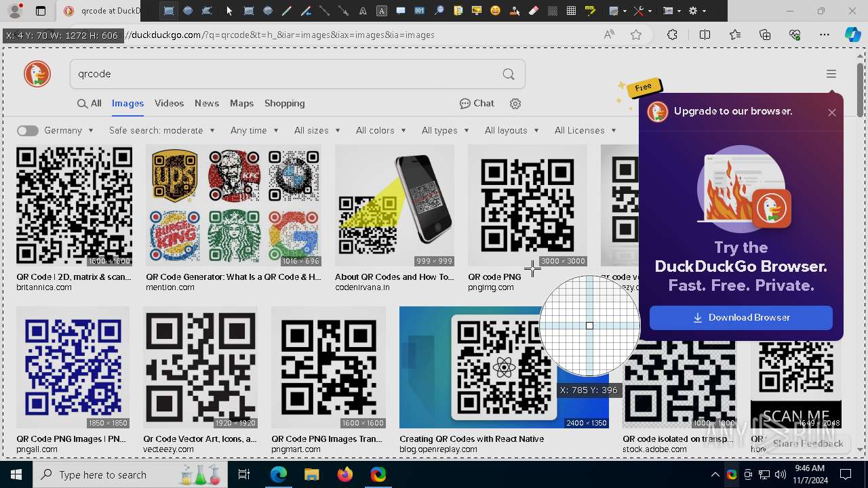Select the arrow line drawing tool
The image size is (868, 488).
(x=344, y=11)
